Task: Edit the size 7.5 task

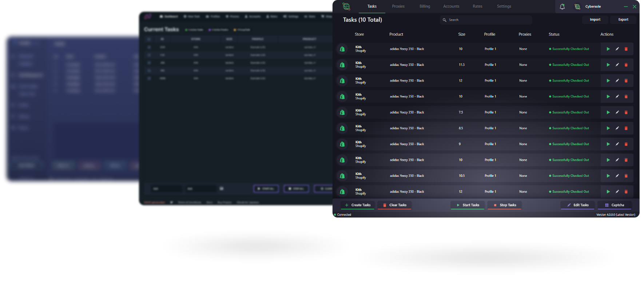Action: click(x=617, y=112)
